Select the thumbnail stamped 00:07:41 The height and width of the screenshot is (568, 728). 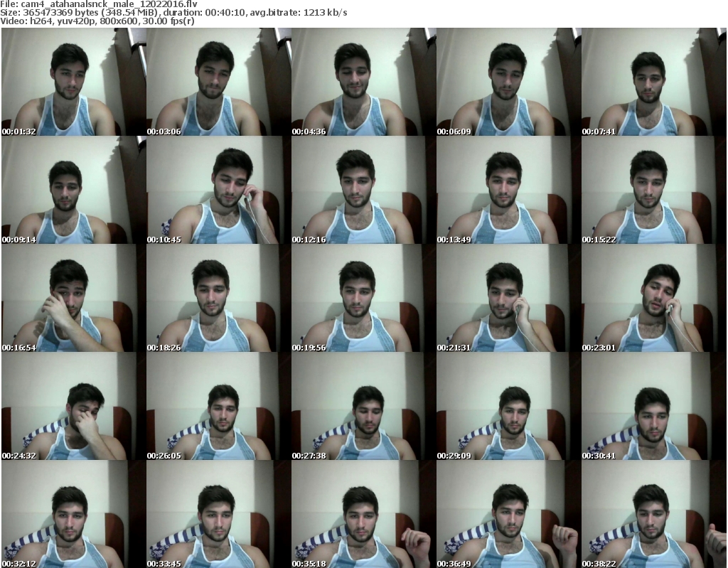click(654, 82)
